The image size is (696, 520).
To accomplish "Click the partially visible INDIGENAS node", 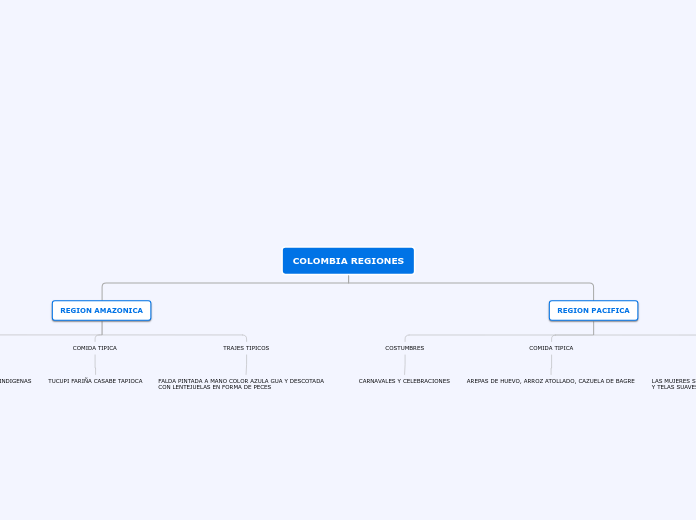I will [x=16, y=381].
